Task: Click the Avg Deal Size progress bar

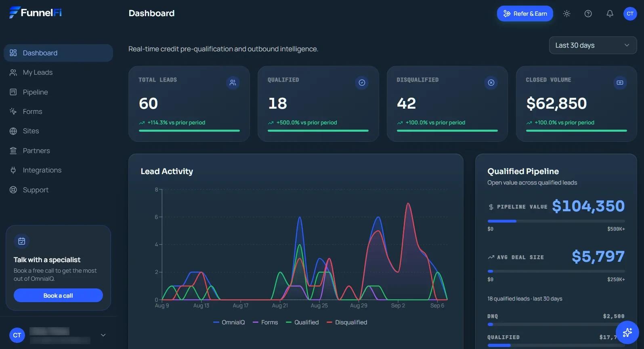Action: (x=556, y=271)
